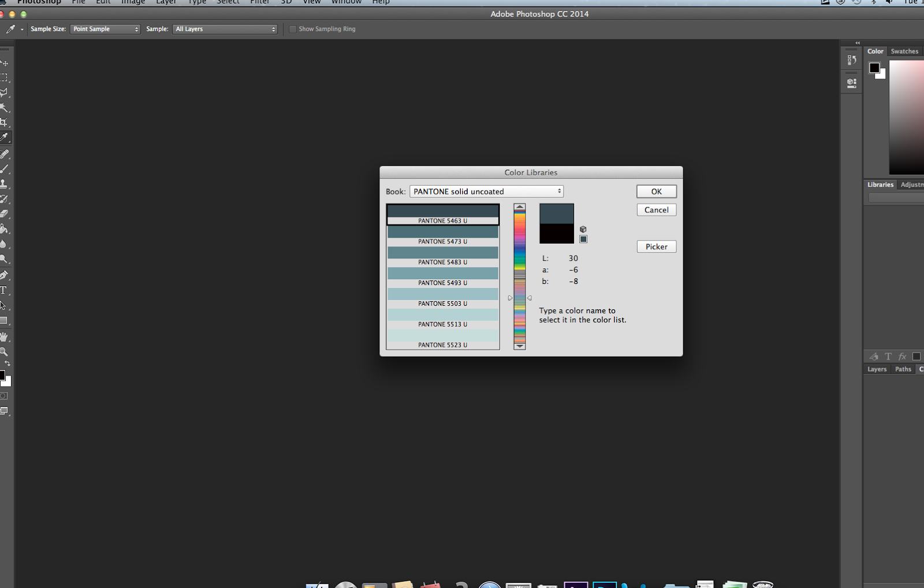Choose the PANTONE 5513 U swatch

[443, 319]
